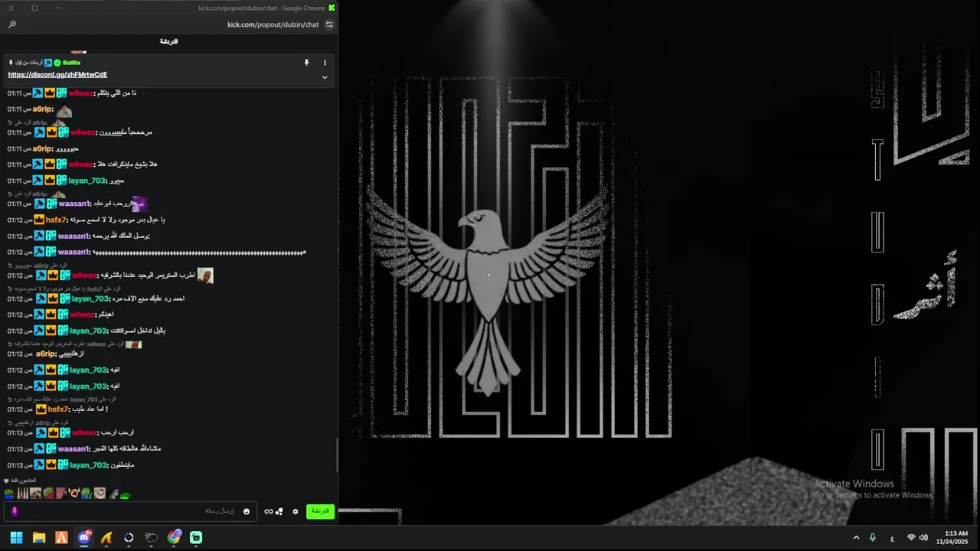Click the heart icon above emote row

[7, 481]
